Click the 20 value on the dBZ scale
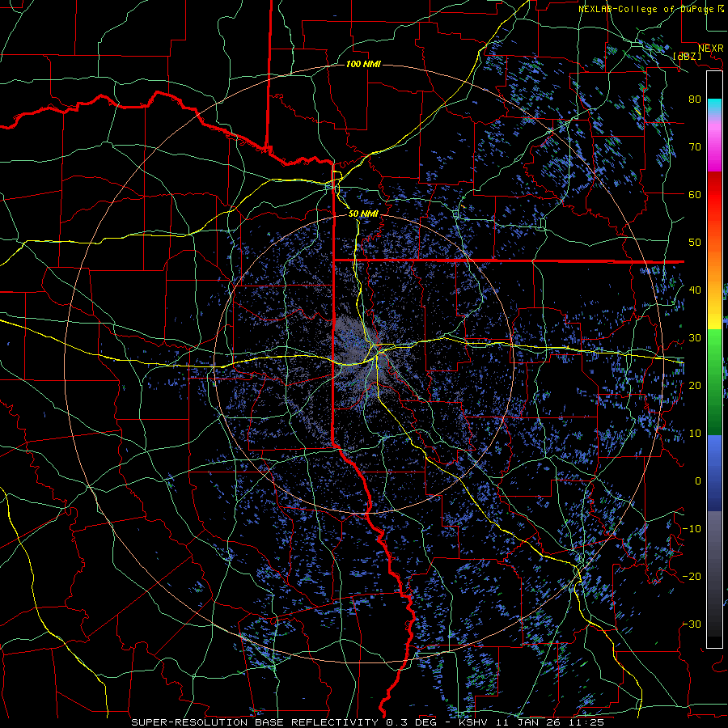The image size is (728, 728). click(695, 385)
